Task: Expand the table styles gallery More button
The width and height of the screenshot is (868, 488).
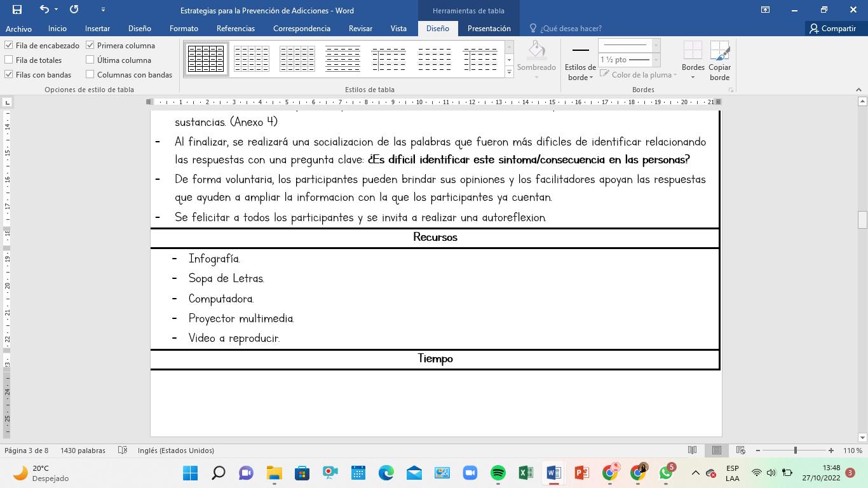Action: [509, 72]
